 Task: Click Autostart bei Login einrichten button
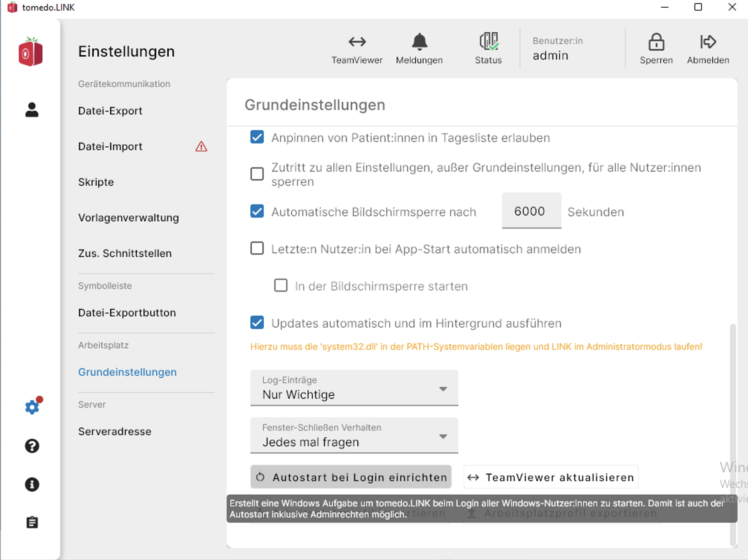coord(351,477)
